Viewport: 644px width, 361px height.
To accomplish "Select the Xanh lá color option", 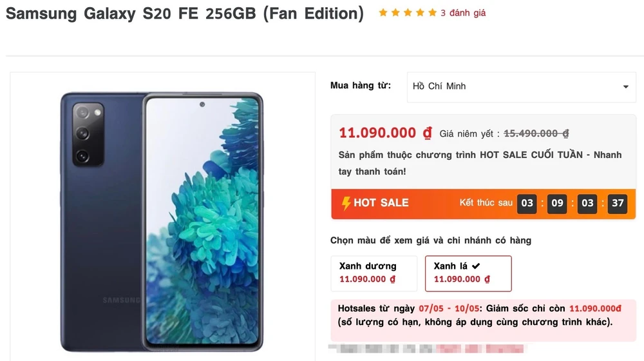I will [x=468, y=273].
